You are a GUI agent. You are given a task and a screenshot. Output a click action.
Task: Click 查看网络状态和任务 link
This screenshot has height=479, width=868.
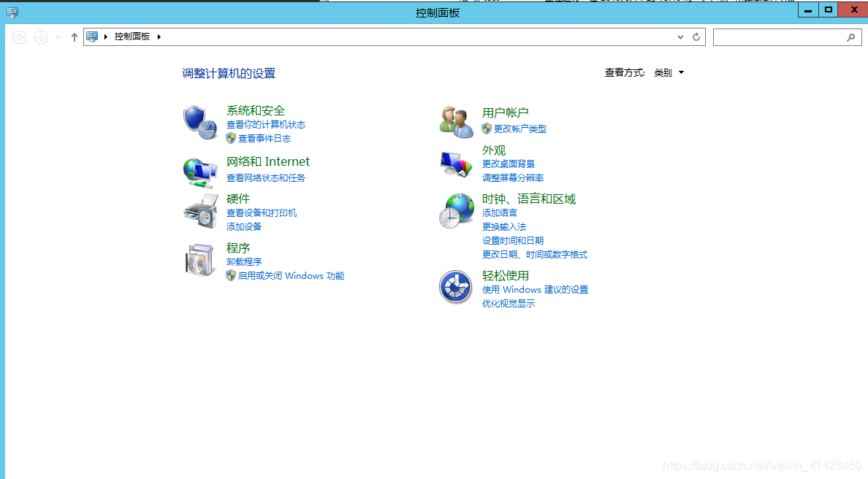(x=266, y=178)
